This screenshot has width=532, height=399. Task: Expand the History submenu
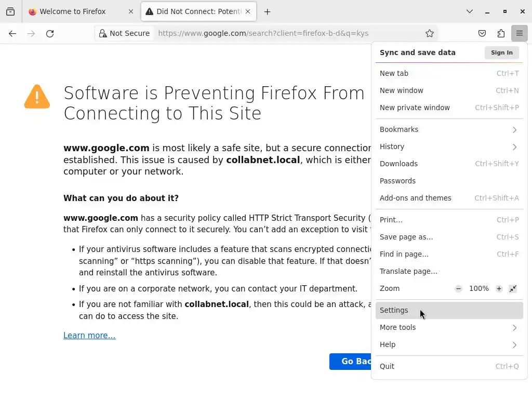coord(449,147)
